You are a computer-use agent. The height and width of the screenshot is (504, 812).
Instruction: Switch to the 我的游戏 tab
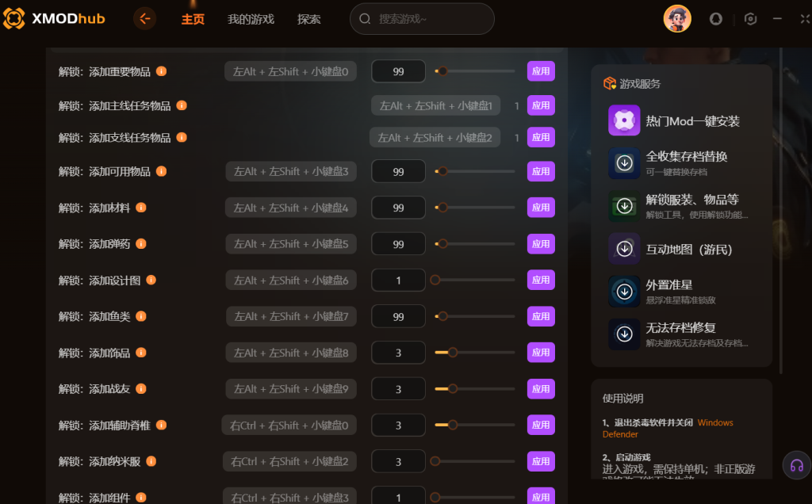pos(251,19)
